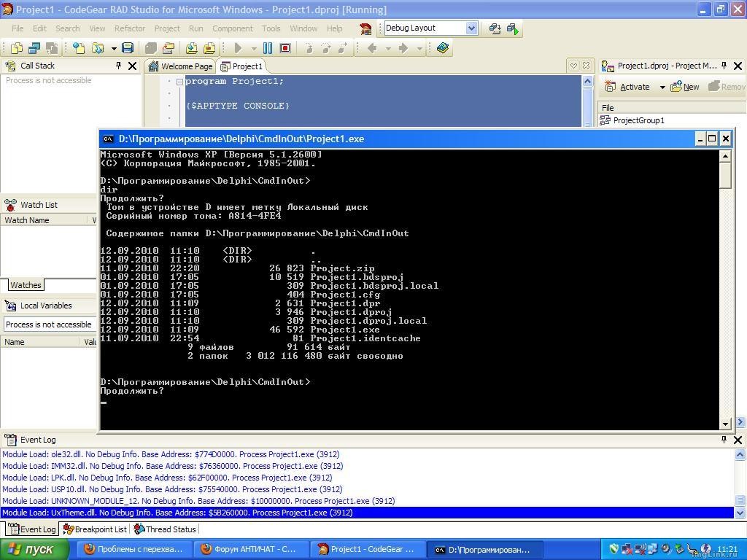Screen dimensions: 747x560
Task: Click the Save icon in the toolbar
Action: tap(128, 48)
